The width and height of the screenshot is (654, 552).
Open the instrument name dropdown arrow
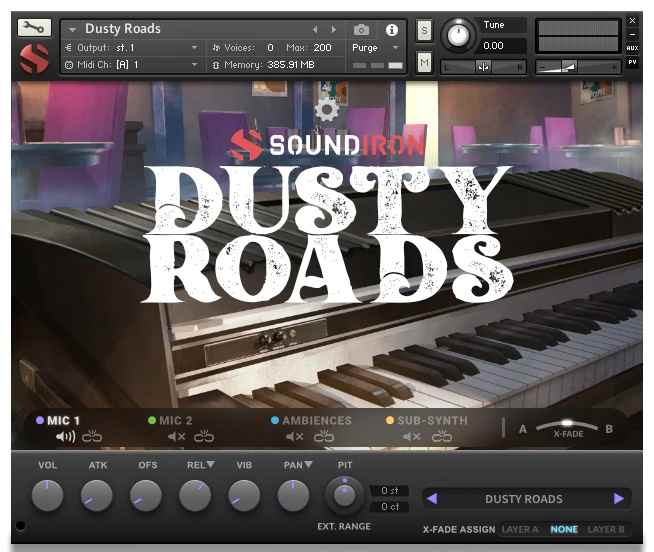click(x=72, y=30)
